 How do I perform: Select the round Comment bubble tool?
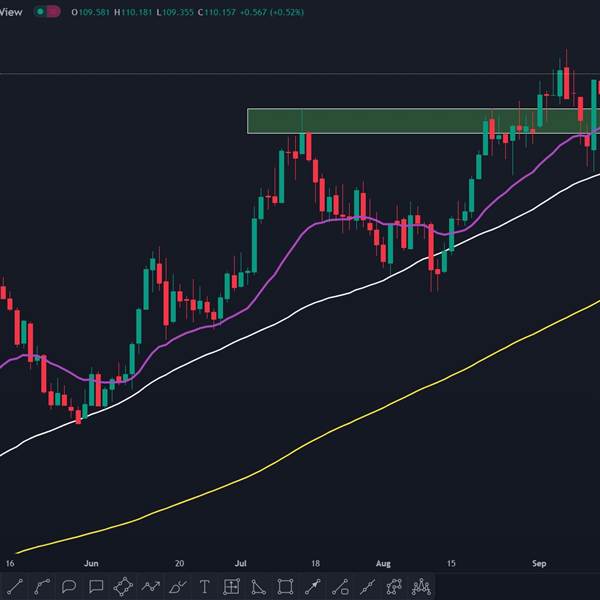click(69, 586)
